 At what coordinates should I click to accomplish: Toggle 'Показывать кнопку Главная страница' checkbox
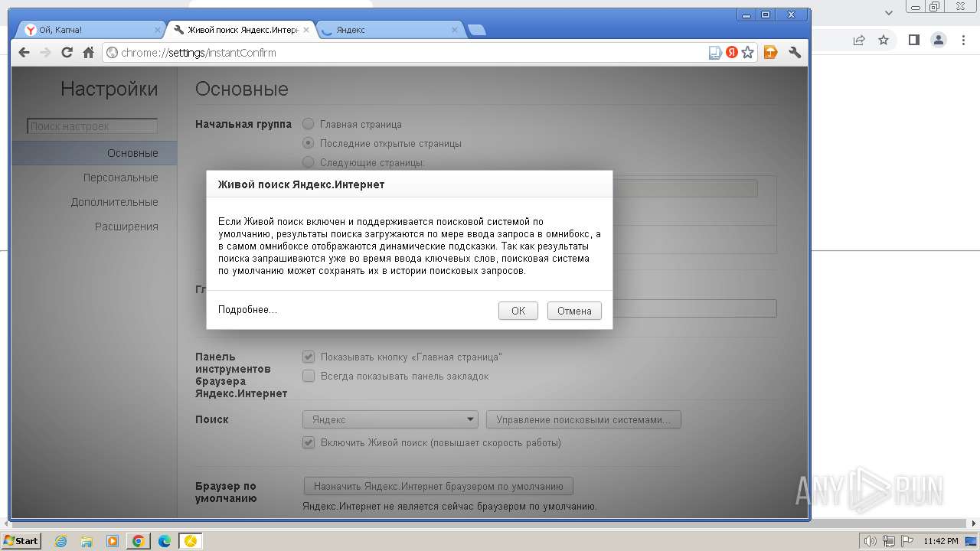pos(309,357)
